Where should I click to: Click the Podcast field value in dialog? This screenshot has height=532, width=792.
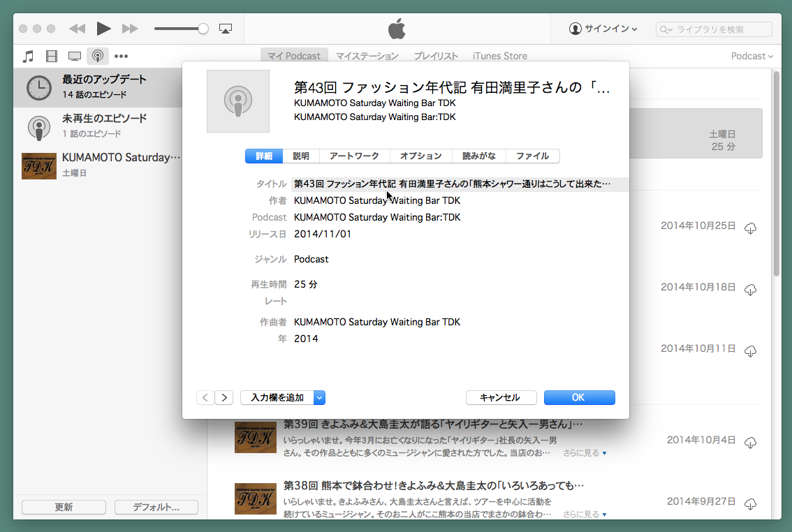pyautogui.click(x=377, y=217)
